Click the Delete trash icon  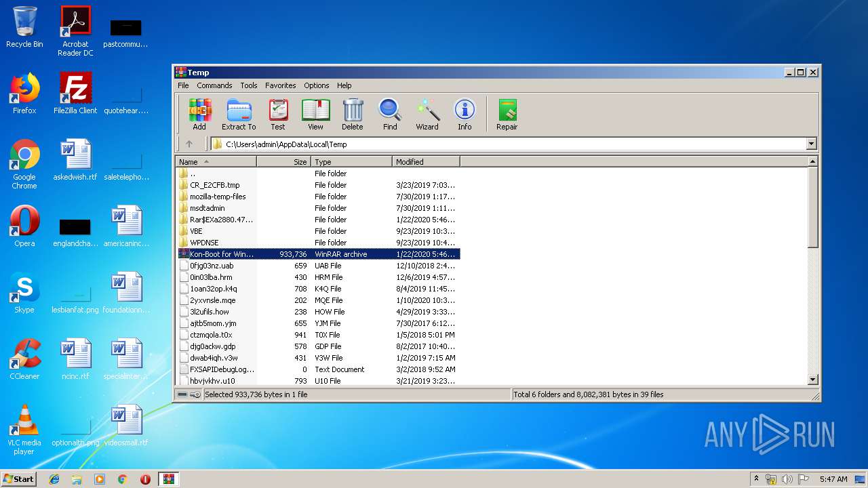(352, 114)
